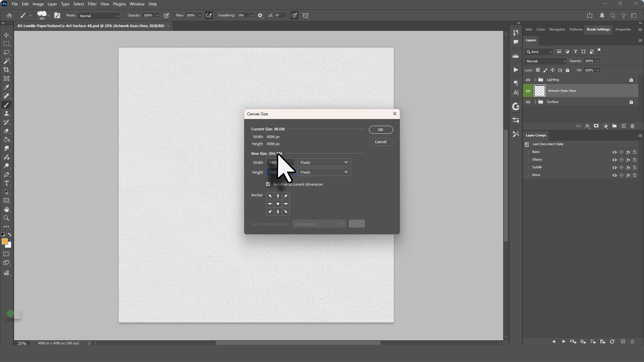The height and width of the screenshot is (362, 644).
Task: Click delete layer trash icon
Action: [633, 126]
